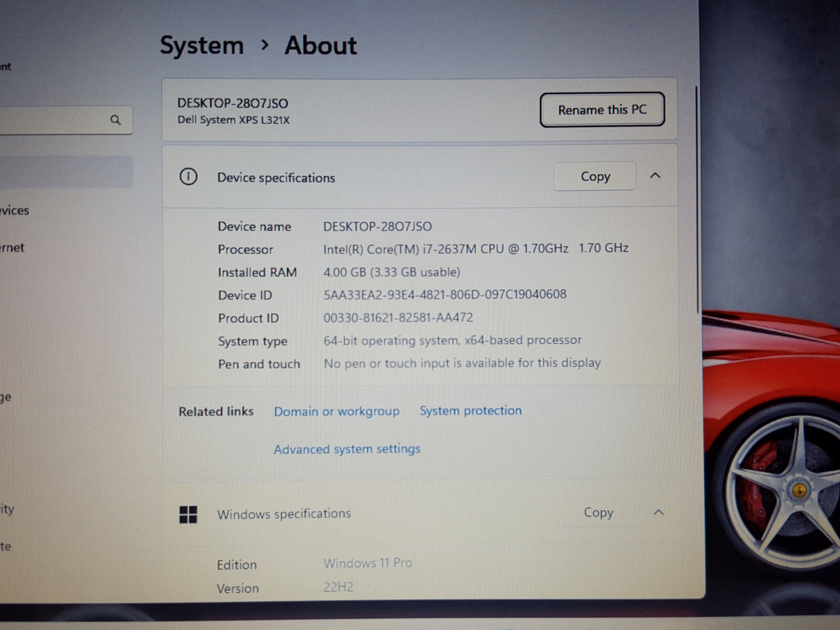840x630 pixels.
Task: Copy the Device specifications
Action: 595,176
